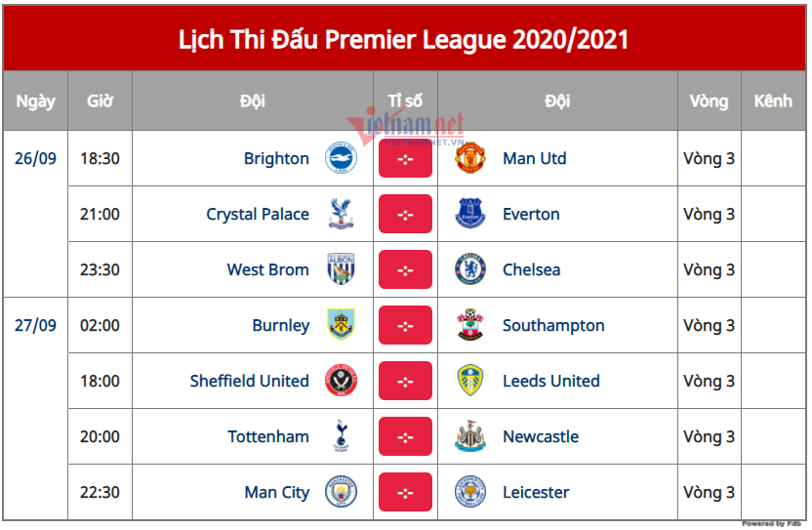
Task: Click the Ngày column header
Action: click(x=35, y=102)
